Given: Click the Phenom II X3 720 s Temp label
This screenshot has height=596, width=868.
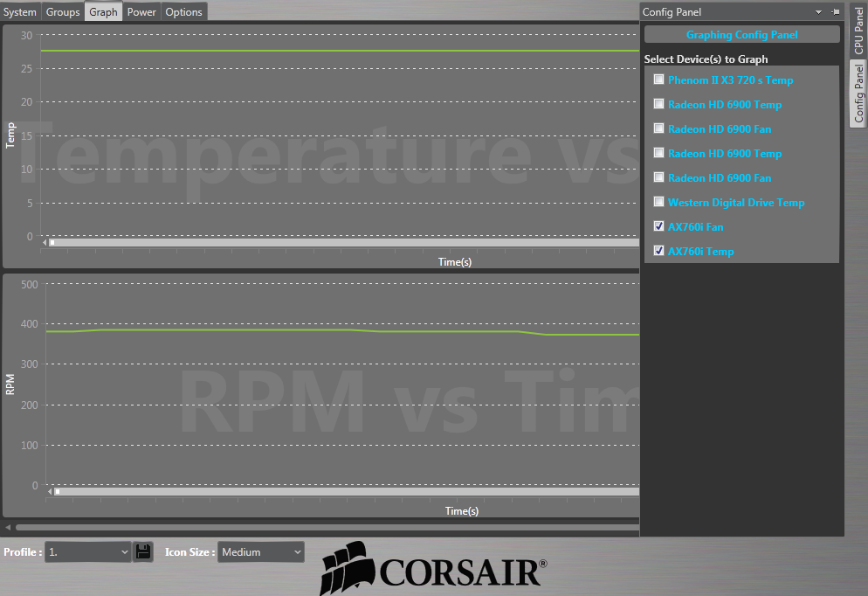Looking at the screenshot, I should (x=730, y=80).
